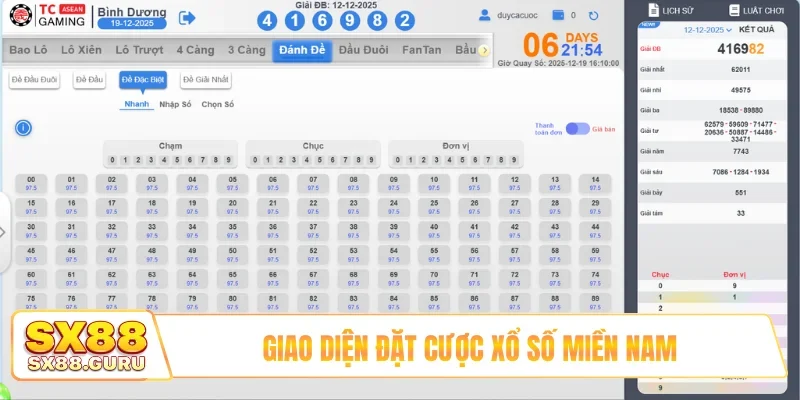Switch to Chọn Số input mode
This screenshot has height=400, width=800.
218,105
